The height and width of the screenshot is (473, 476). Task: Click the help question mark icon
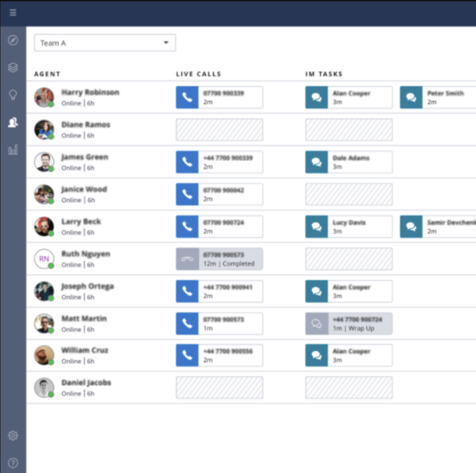[13, 463]
